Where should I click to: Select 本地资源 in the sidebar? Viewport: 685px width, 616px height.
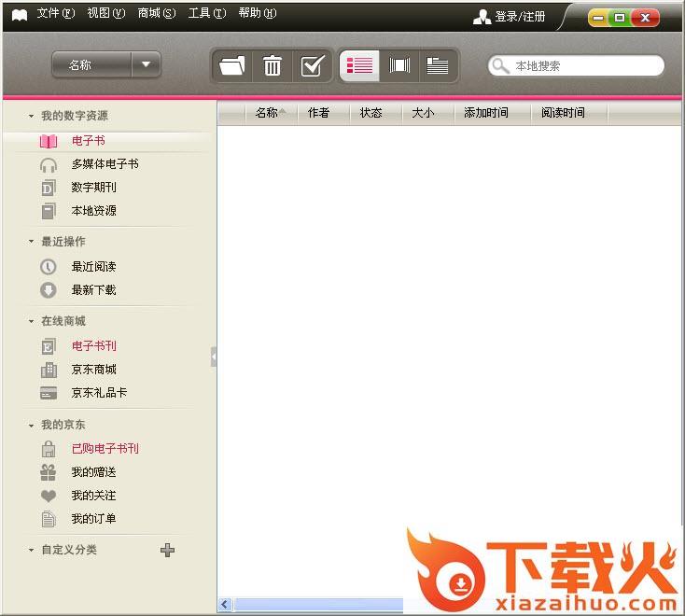[94, 211]
